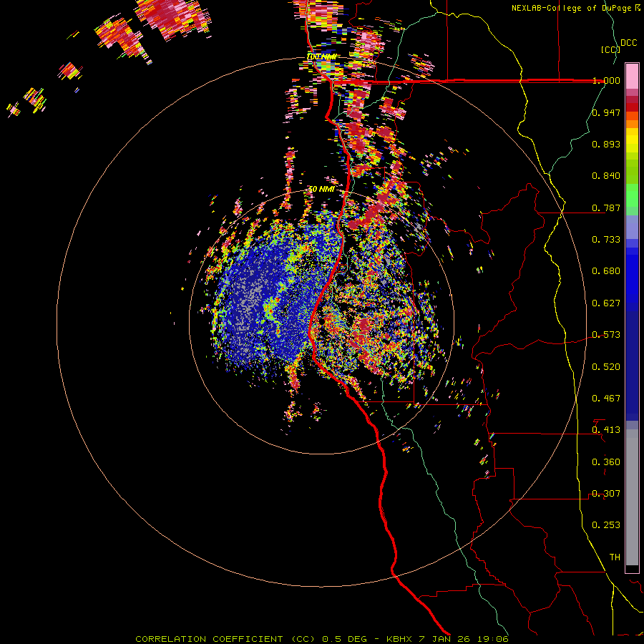Screen dimensions: 644x644
Task: Pick the bright green color bar segment
Action: pos(632,195)
